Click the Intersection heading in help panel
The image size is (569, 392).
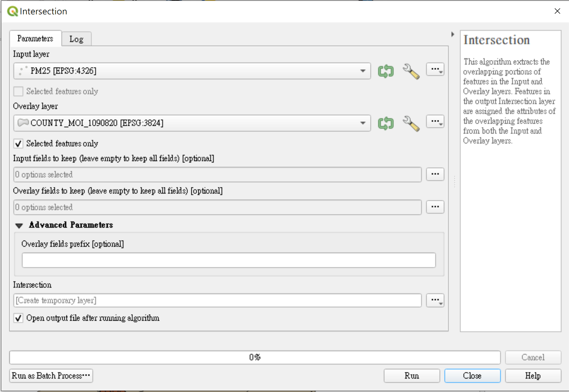pyautogui.click(x=496, y=40)
